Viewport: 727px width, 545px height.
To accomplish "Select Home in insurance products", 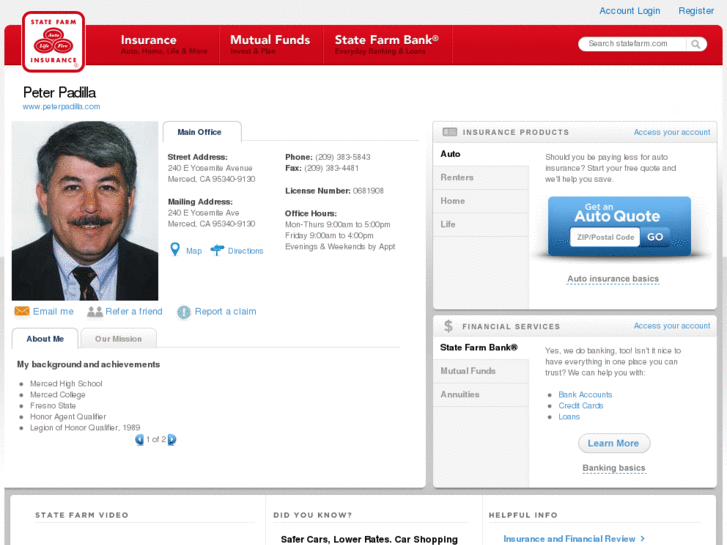I will pyautogui.click(x=481, y=201).
